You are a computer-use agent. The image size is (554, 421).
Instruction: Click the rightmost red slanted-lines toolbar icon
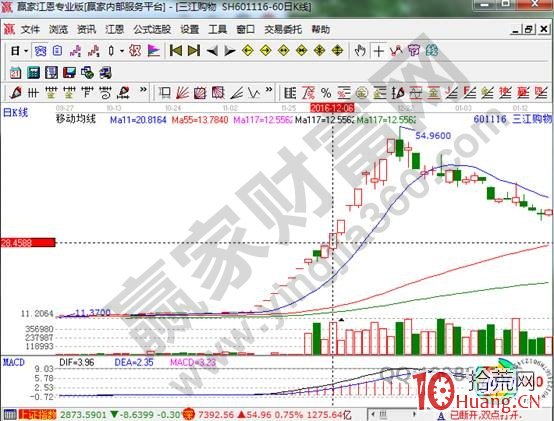click(x=541, y=93)
